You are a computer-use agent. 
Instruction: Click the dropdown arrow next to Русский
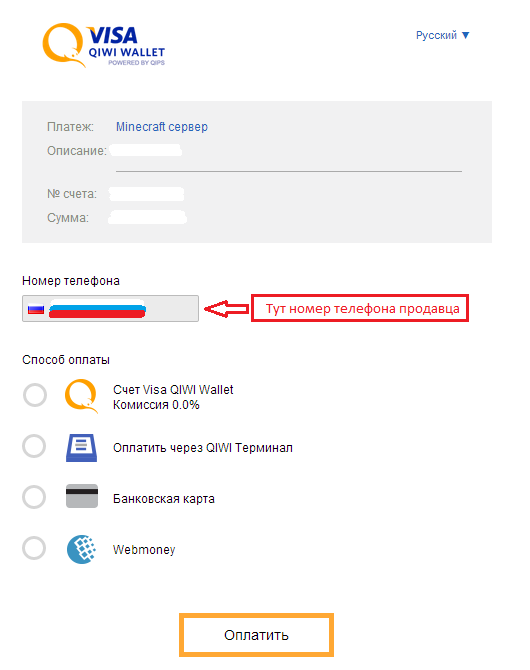click(x=465, y=35)
